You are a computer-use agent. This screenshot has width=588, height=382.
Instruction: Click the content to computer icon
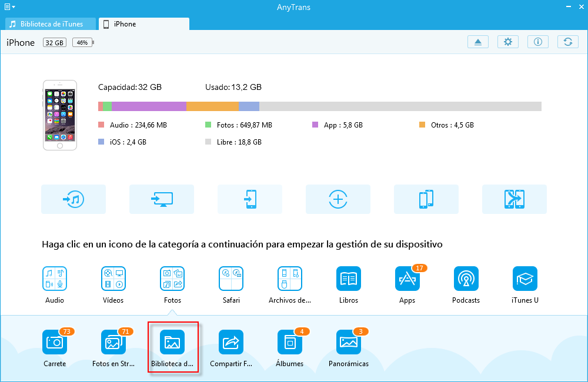pyautogui.click(x=162, y=199)
